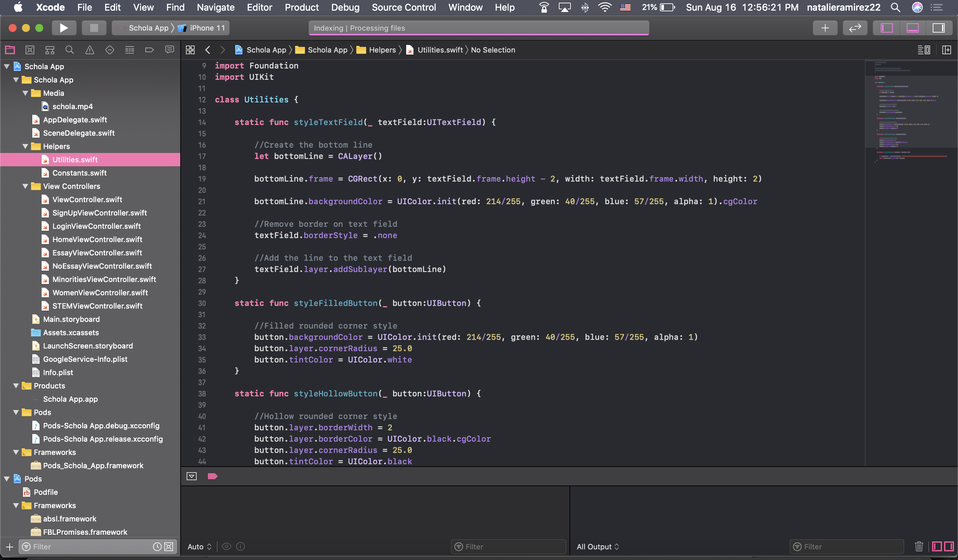Collapse the Helpers folder disclosure triangle
The width and height of the screenshot is (958, 560).
(26, 146)
